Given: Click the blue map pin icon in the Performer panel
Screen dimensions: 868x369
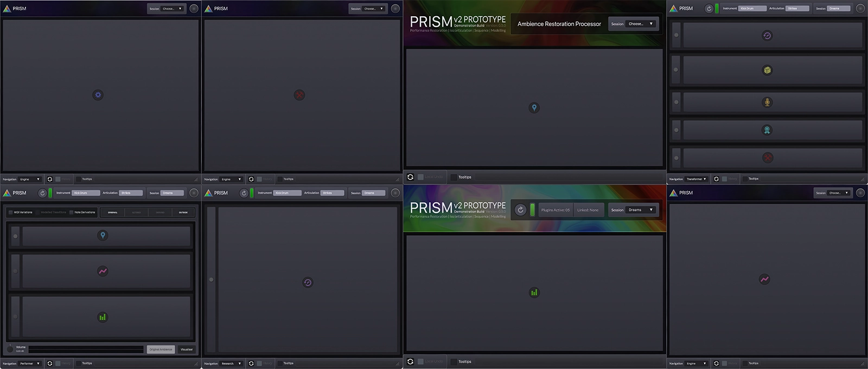Looking at the screenshot, I should click(103, 235).
